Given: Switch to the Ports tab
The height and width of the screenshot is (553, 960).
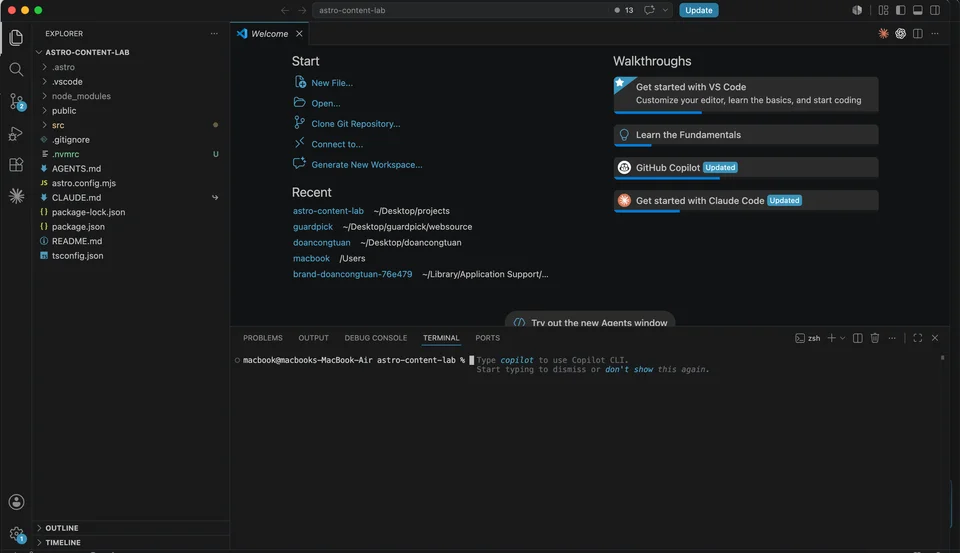Looking at the screenshot, I should coord(487,338).
